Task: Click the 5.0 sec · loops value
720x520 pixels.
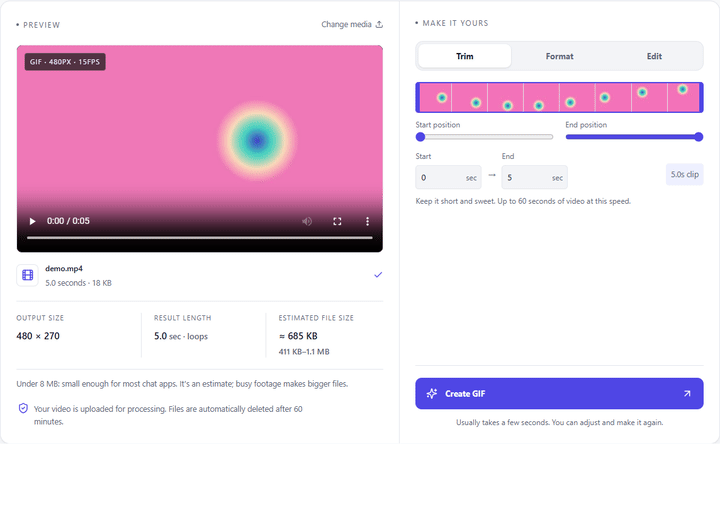Action: [181, 336]
